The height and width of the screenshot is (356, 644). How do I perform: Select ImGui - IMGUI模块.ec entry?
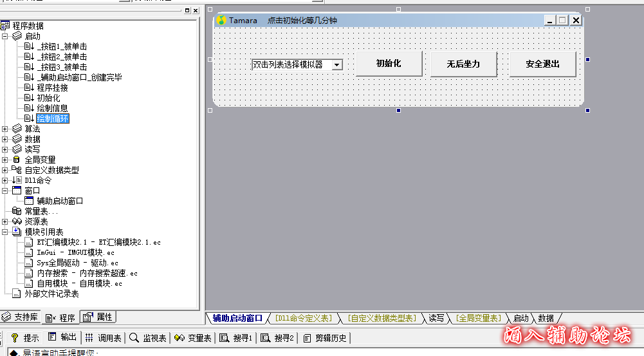pos(75,252)
